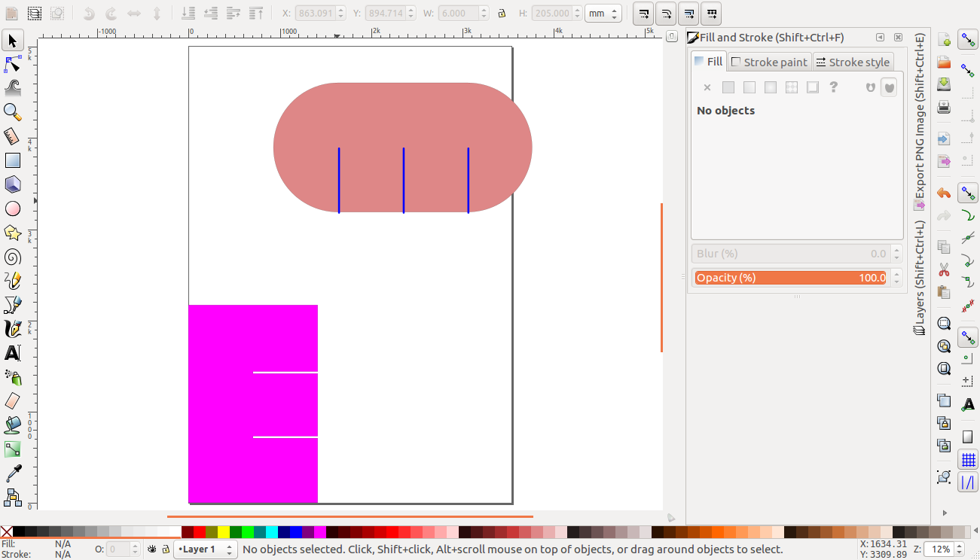Toggle current layer lock in status bar
980x560 pixels.
tap(166, 549)
